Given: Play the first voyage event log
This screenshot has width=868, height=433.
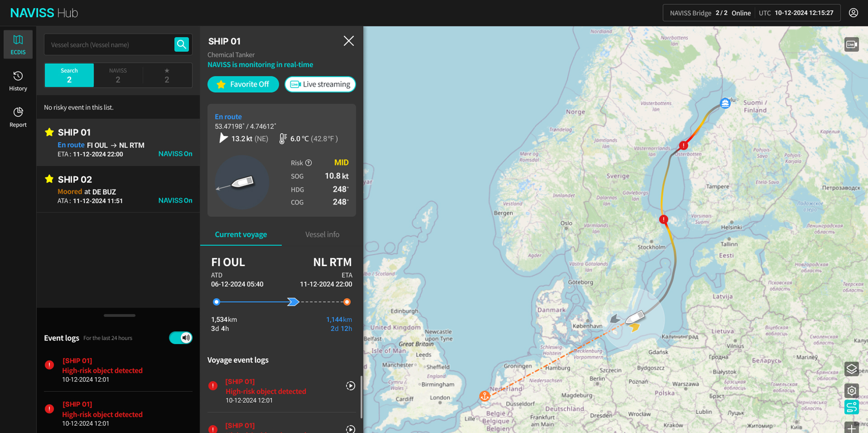Looking at the screenshot, I should [350, 385].
